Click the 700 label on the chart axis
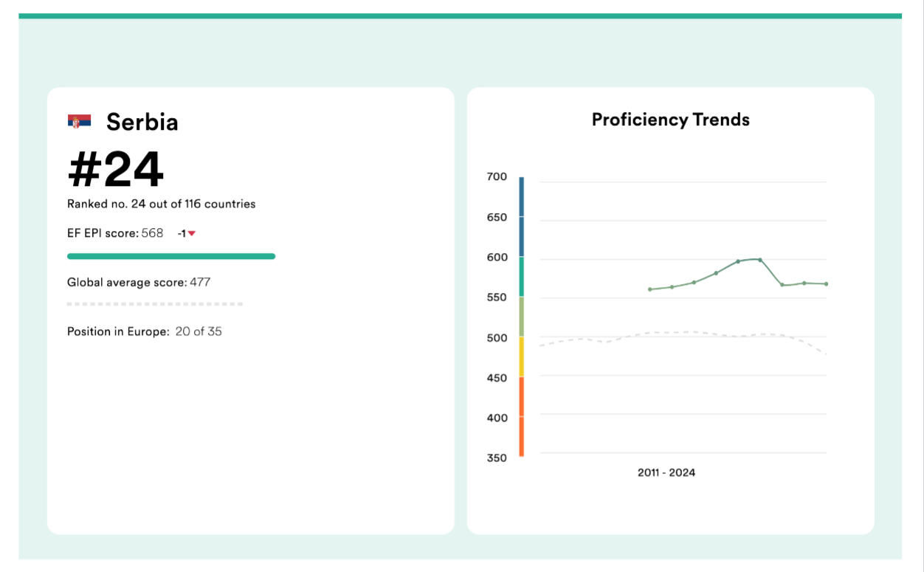 click(x=497, y=177)
